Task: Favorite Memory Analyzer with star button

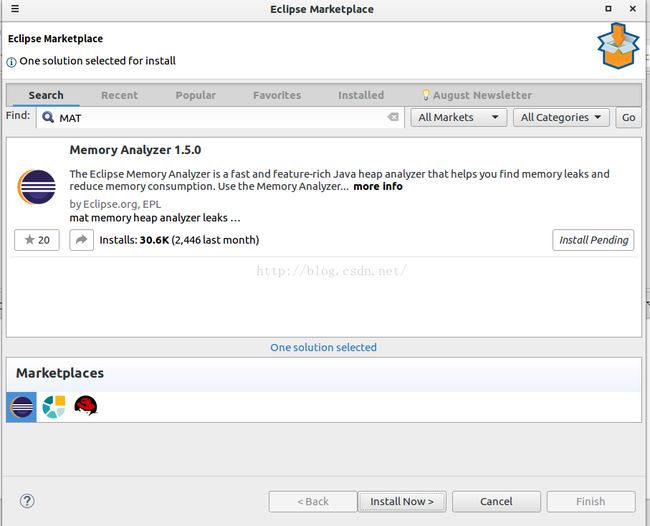Action: pos(37,240)
